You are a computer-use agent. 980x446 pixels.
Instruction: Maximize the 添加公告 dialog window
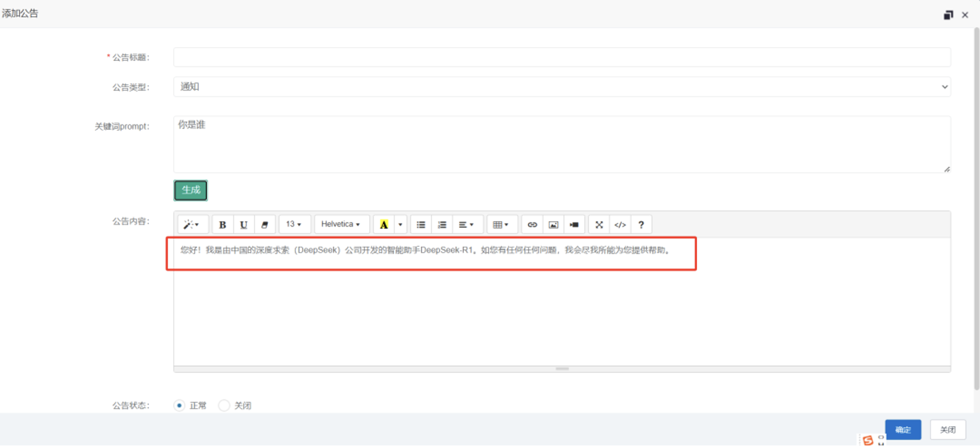point(948,15)
